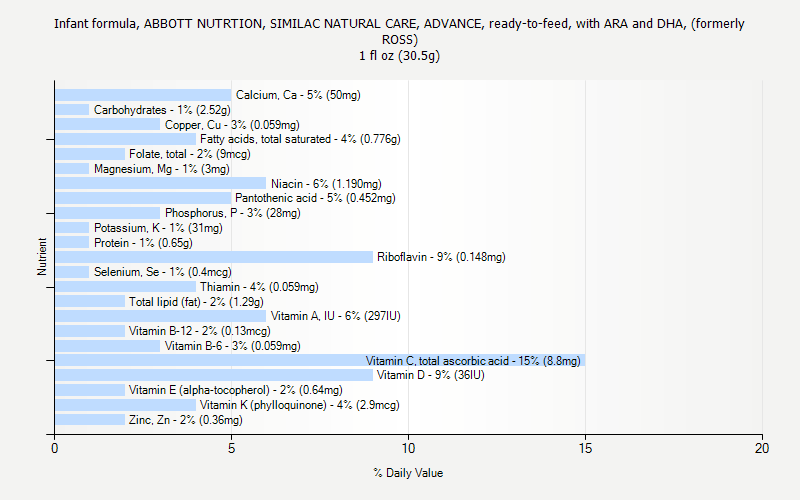Click the Selenium, Se - 1% (0.4mcg) label
Viewport: 800px width, 500px height.
[163, 272]
